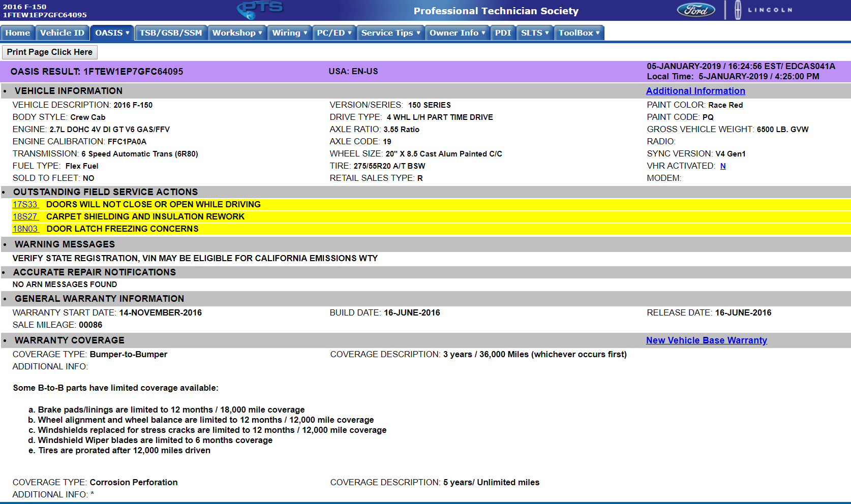Image resolution: width=851 pixels, height=504 pixels.
Task: Open field service action 18N03
Action: click(25, 229)
